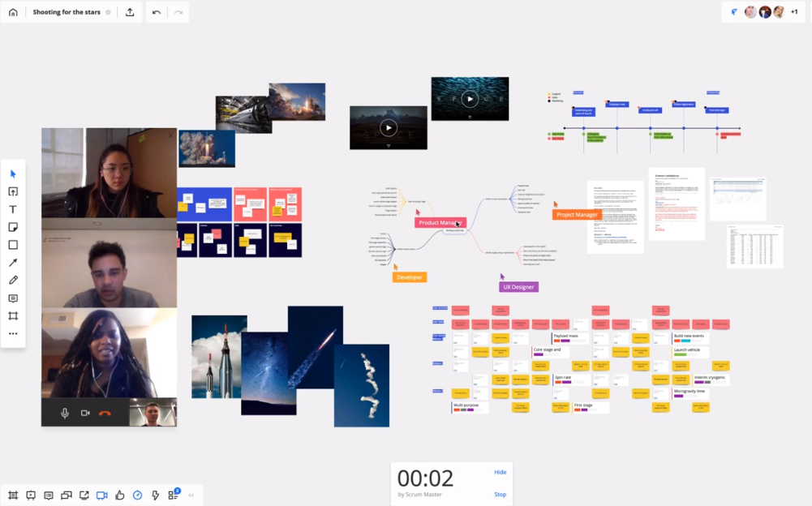Select the Connection line arrow tool
The image size is (812, 506).
click(x=13, y=263)
